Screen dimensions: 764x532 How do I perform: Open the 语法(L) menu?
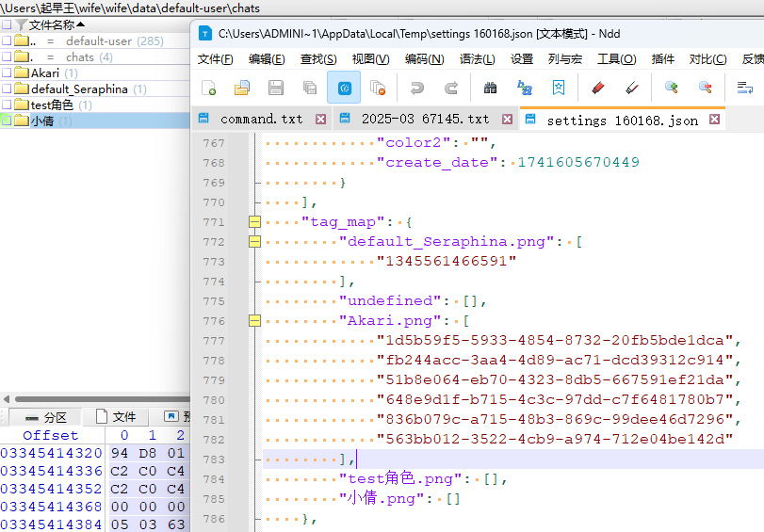(477, 59)
